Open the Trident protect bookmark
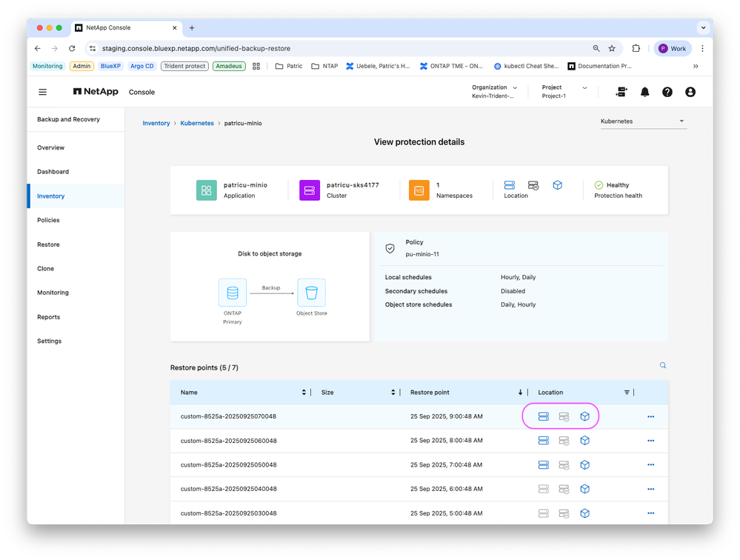 pos(184,66)
